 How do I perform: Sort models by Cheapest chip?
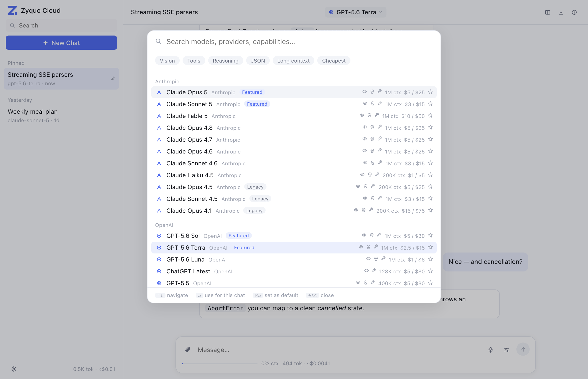tap(334, 61)
